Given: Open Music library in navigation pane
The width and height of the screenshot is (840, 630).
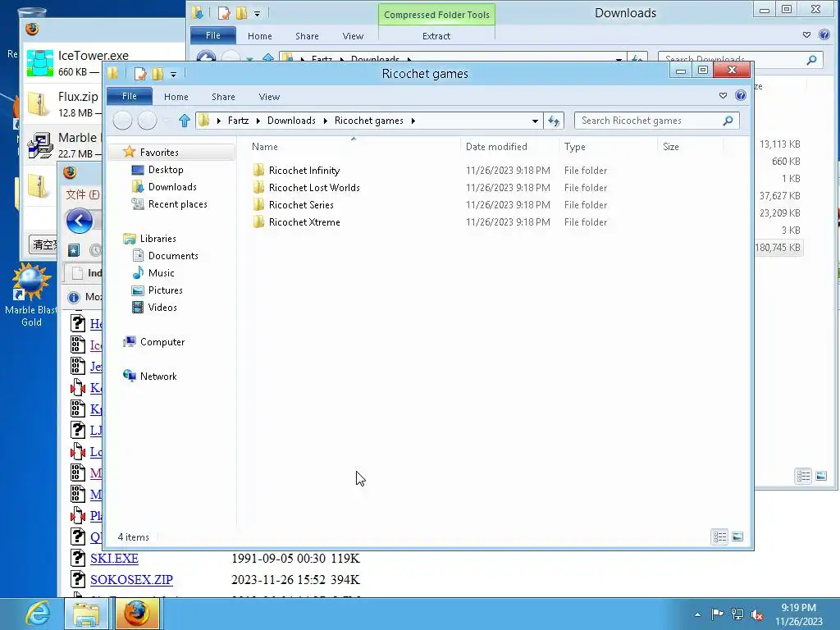Looking at the screenshot, I should [162, 272].
